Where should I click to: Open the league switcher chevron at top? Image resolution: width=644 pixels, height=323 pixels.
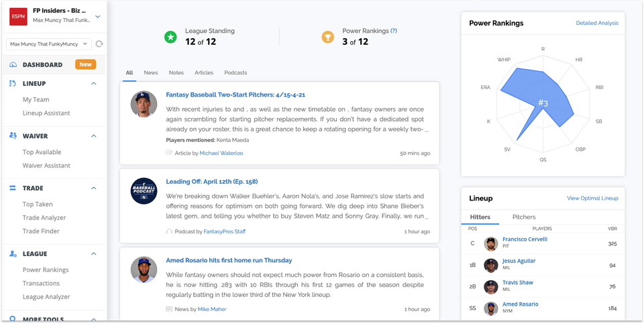(98, 17)
